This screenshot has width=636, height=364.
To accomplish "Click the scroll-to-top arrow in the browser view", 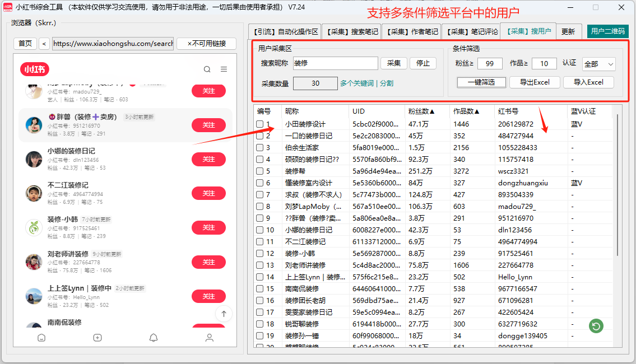I will [x=224, y=314].
